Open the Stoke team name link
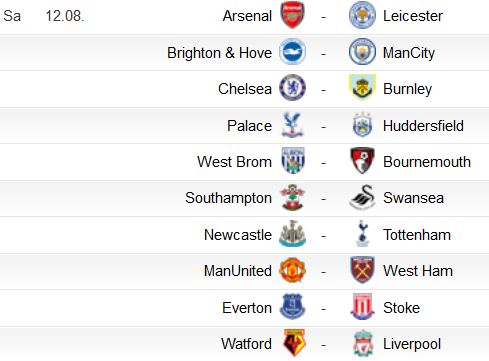This screenshot has height=361, width=489. (401, 308)
